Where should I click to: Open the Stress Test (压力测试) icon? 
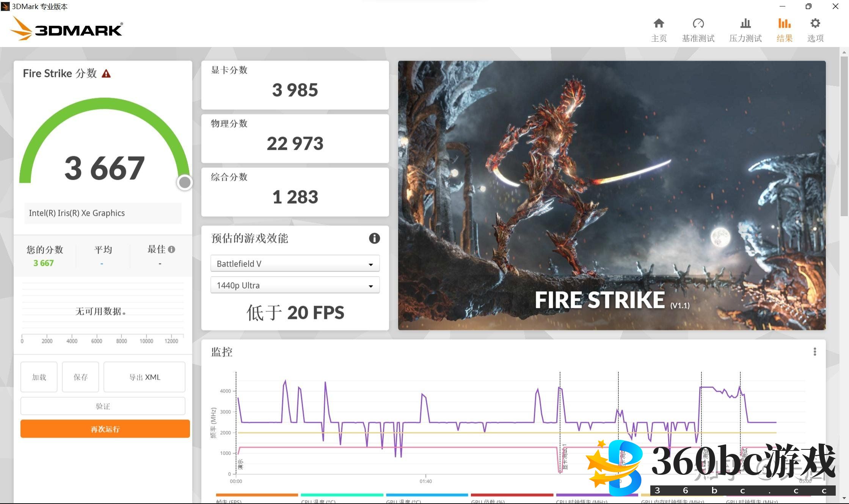click(745, 24)
